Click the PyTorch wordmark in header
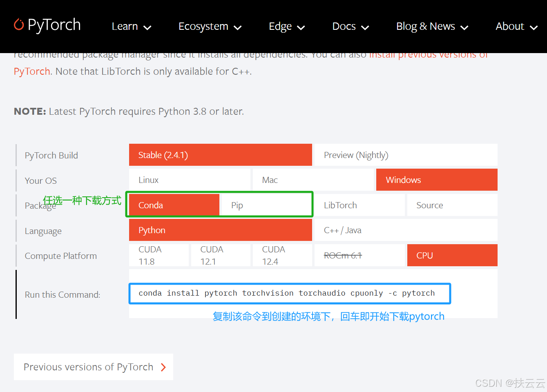The height and width of the screenshot is (392, 547). pyautogui.click(x=54, y=25)
